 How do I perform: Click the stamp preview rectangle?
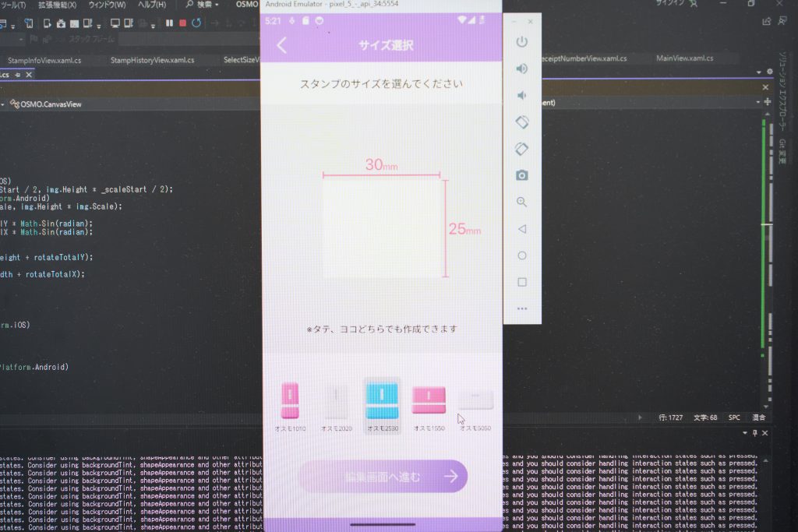[382, 229]
